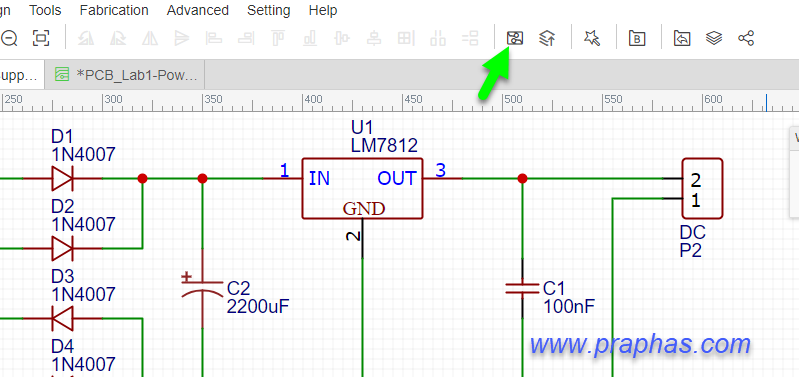Click the share icon in toolbar
799x377 pixels.
pyautogui.click(x=746, y=38)
